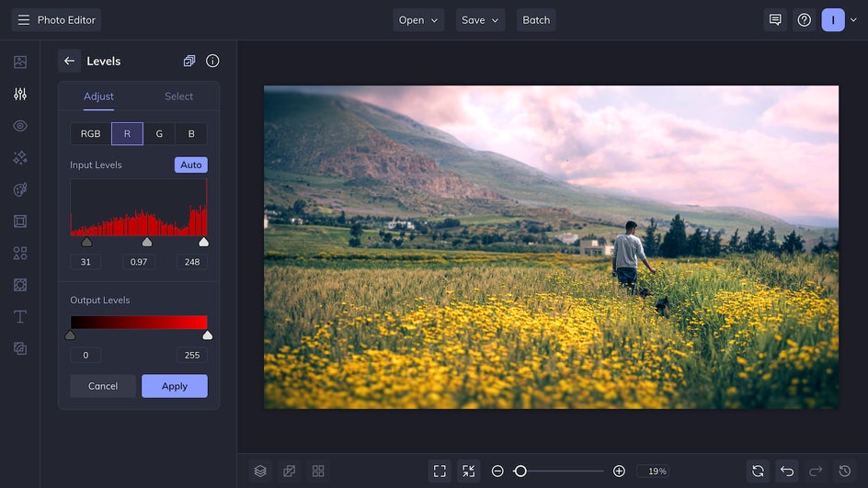Click the red output gradient bar
The width and height of the screenshot is (868, 488).
139,322
